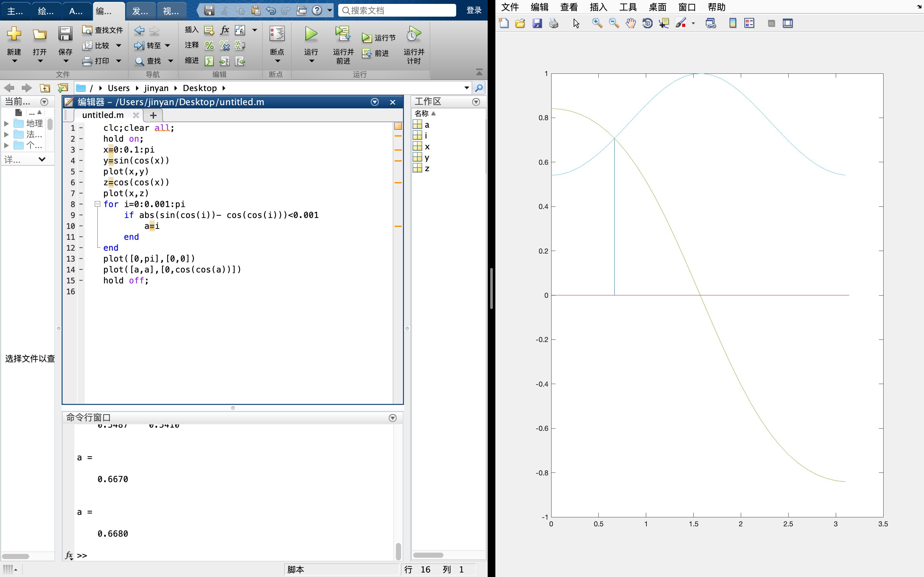Open the Breakpoints (断点) dropdown

tap(277, 61)
